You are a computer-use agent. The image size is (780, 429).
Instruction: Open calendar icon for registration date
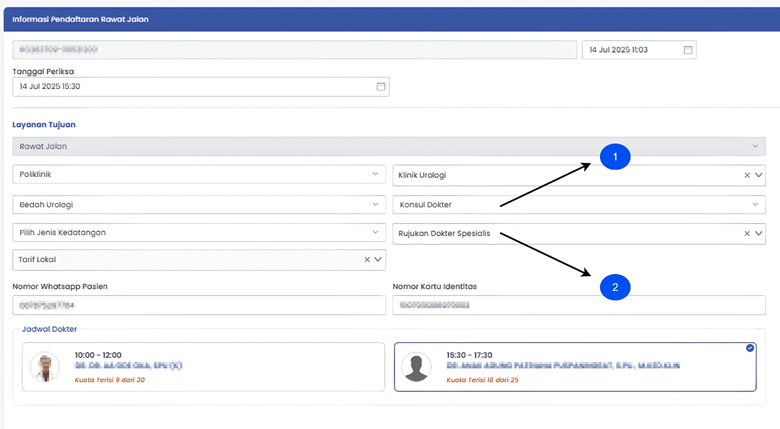tap(687, 50)
